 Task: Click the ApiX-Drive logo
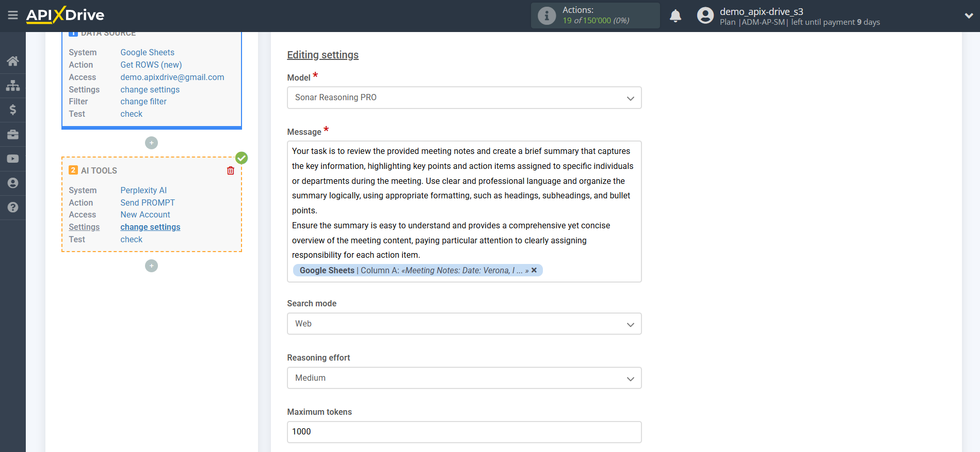click(65, 15)
